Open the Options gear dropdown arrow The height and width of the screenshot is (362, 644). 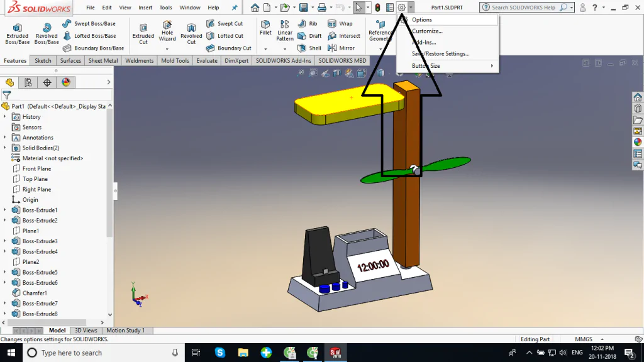coord(411,8)
